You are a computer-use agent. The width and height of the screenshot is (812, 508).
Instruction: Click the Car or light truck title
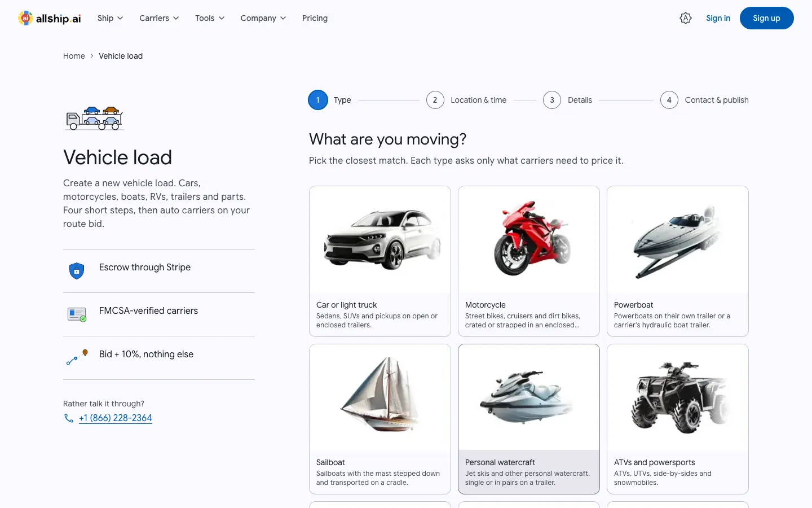click(346, 305)
